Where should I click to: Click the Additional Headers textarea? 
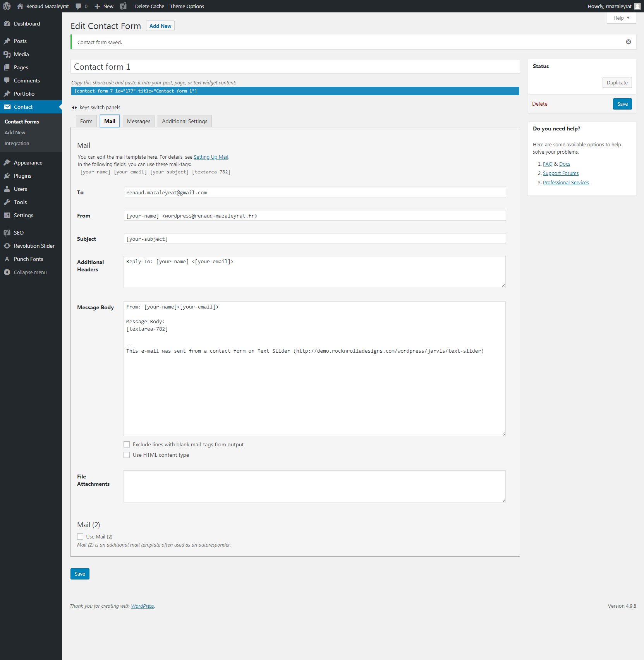click(x=315, y=272)
